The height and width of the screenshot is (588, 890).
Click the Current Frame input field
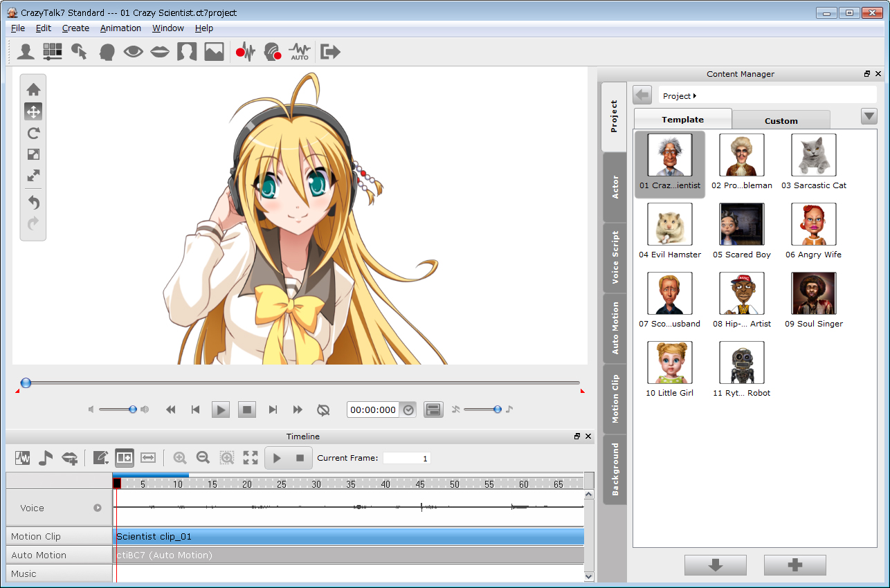tap(407, 458)
